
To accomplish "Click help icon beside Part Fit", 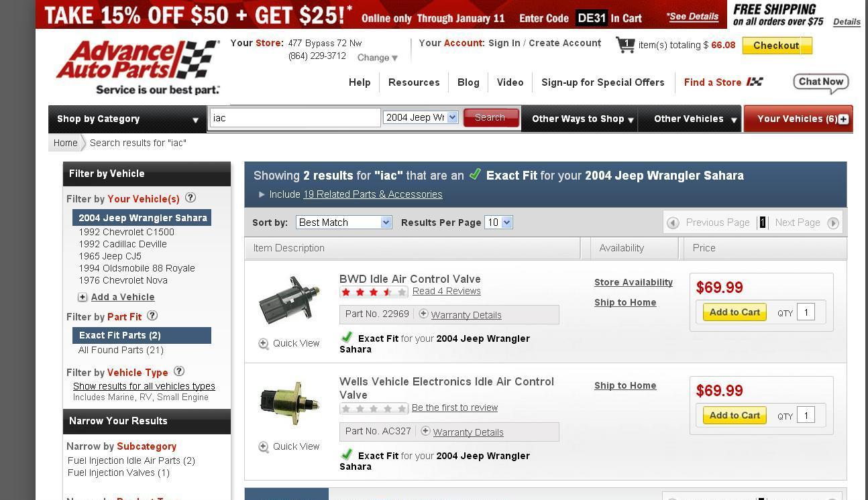I will pyautogui.click(x=152, y=316).
